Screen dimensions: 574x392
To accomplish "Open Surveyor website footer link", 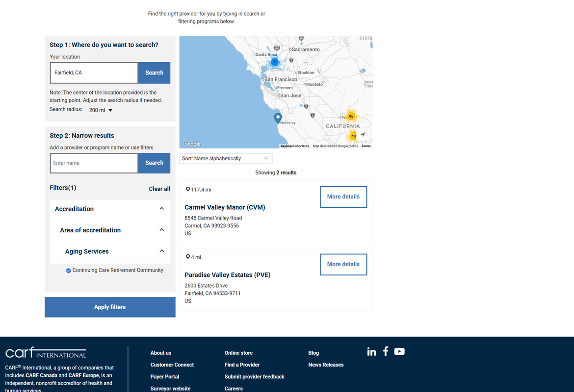I will point(170,389).
